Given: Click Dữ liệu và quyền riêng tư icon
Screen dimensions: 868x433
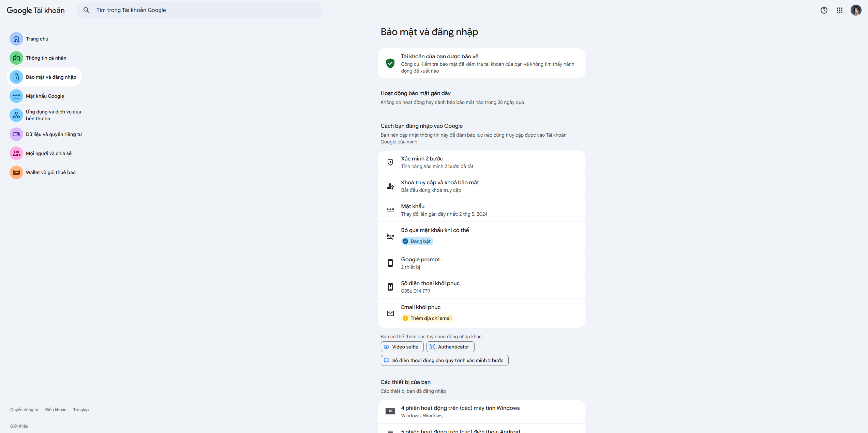Looking at the screenshot, I should pos(16,134).
